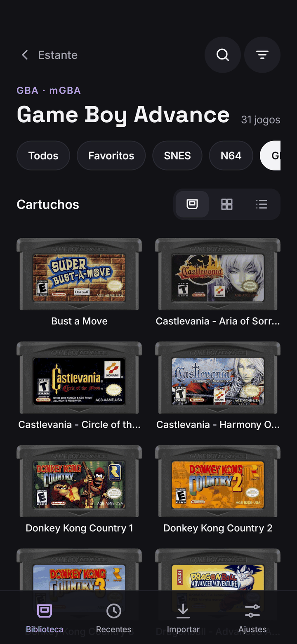Open the Recentes tab
This screenshot has height=644, width=297.
point(114,618)
